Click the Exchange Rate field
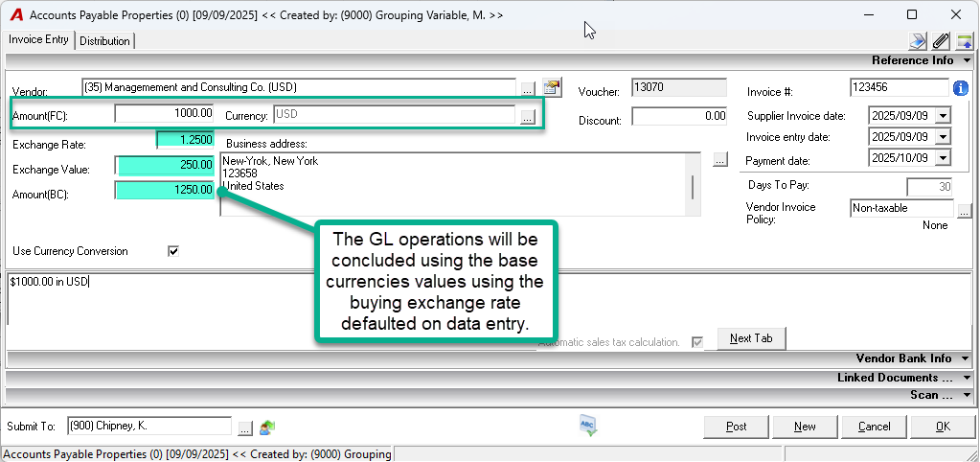 (x=185, y=140)
